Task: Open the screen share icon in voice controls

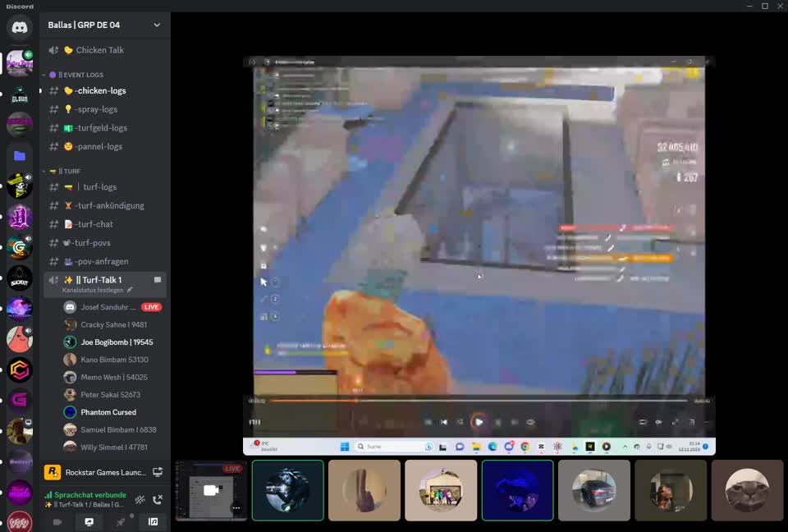Action: pos(89,521)
